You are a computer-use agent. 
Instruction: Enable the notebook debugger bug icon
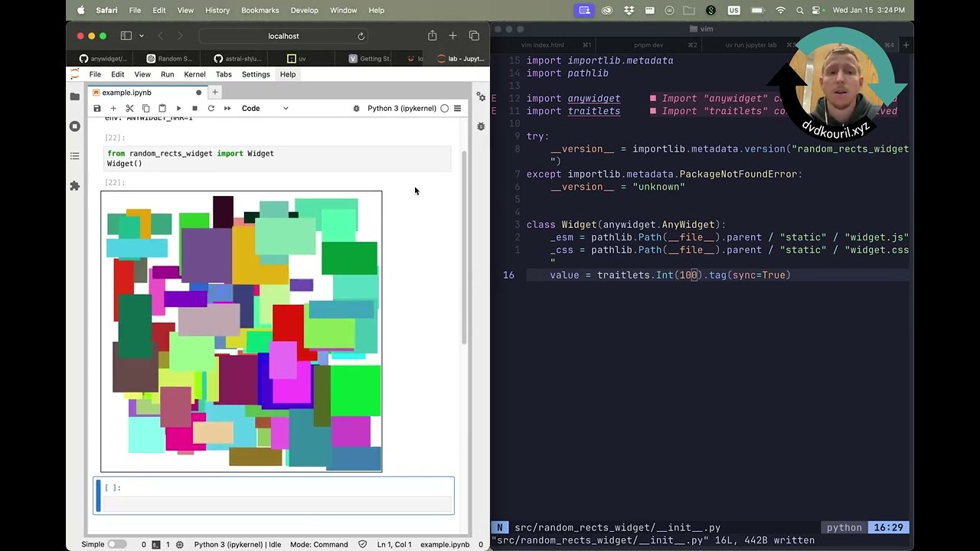pyautogui.click(x=356, y=109)
